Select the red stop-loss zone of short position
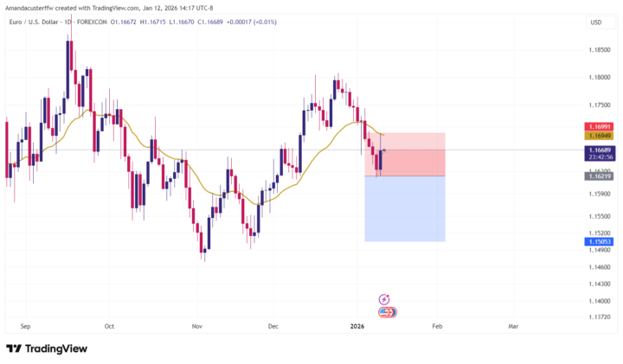 pyautogui.click(x=404, y=153)
